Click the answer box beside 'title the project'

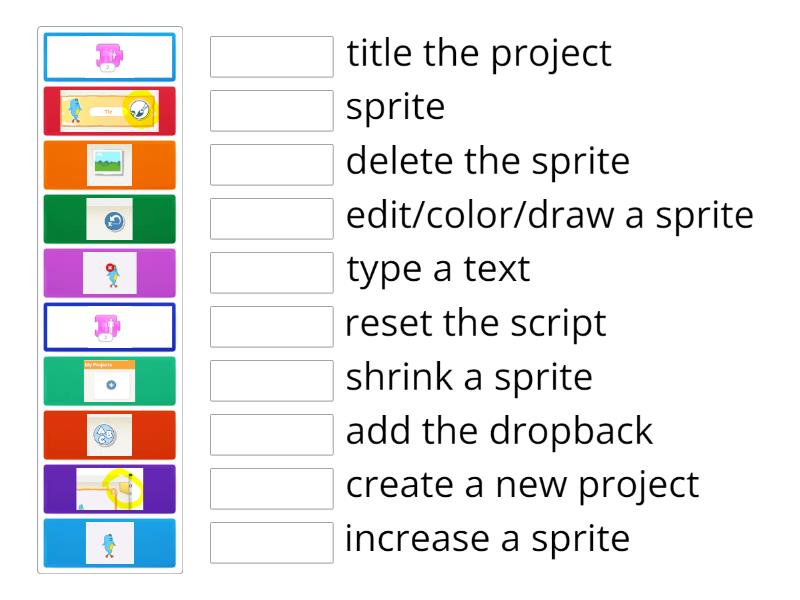coord(272,57)
